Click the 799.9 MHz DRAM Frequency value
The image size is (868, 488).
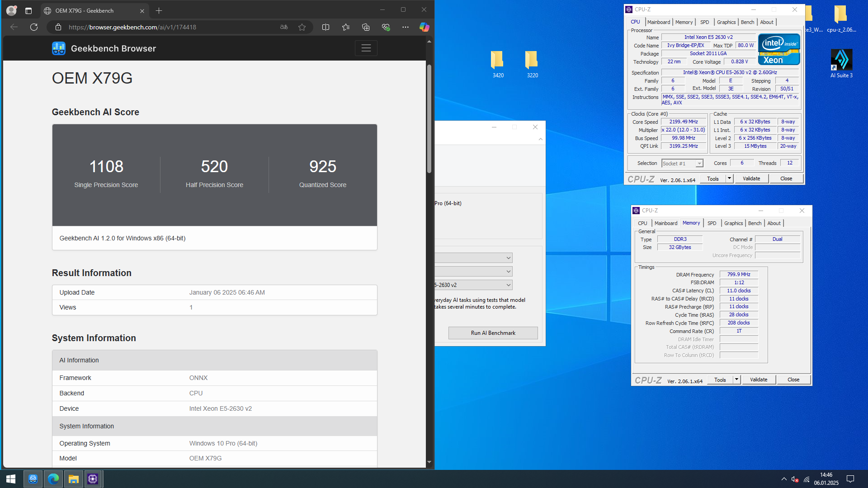tap(739, 274)
